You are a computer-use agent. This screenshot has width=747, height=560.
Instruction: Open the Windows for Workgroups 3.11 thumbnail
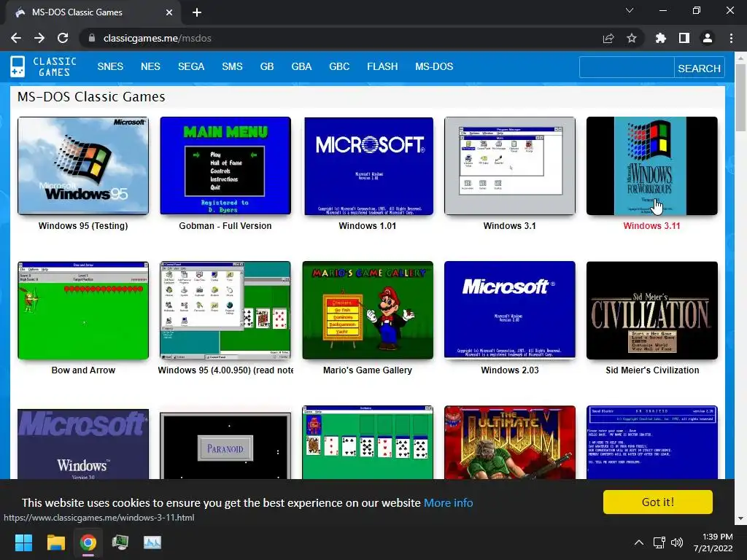point(651,166)
